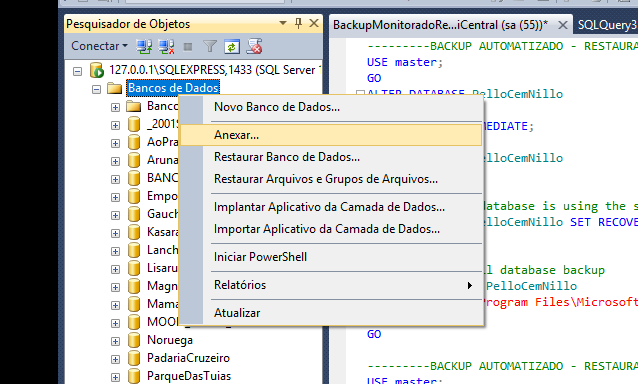638x384 pixels.
Task: Choose Atualizar in the context menu
Action: 331,313
